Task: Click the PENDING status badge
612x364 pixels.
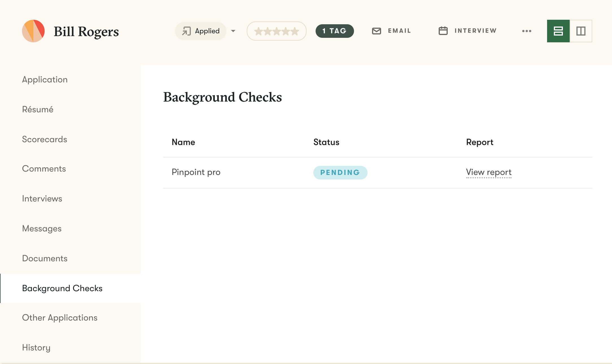Action: coord(340,172)
